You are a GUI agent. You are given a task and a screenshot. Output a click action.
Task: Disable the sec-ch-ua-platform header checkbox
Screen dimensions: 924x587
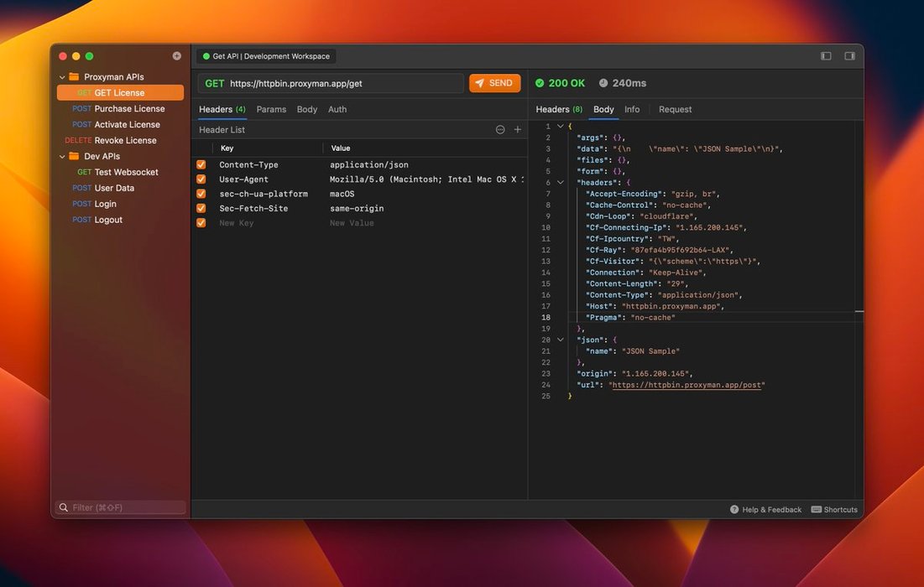pos(201,194)
